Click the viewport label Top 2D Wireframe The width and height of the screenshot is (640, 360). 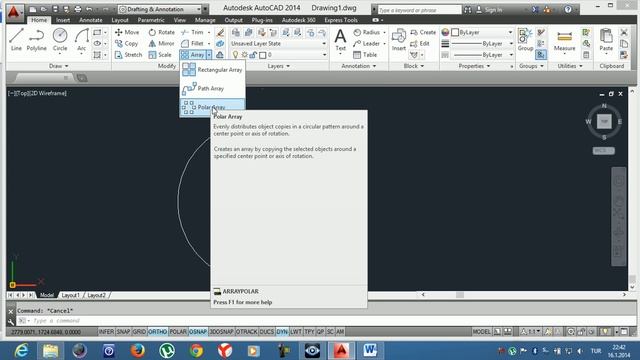(x=37, y=93)
